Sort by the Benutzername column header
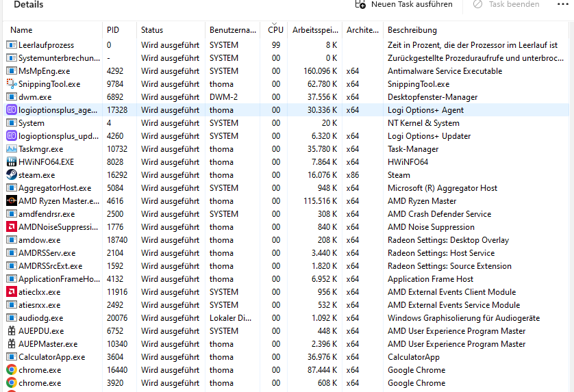Viewport: 574px width, 392px height. click(232, 30)
